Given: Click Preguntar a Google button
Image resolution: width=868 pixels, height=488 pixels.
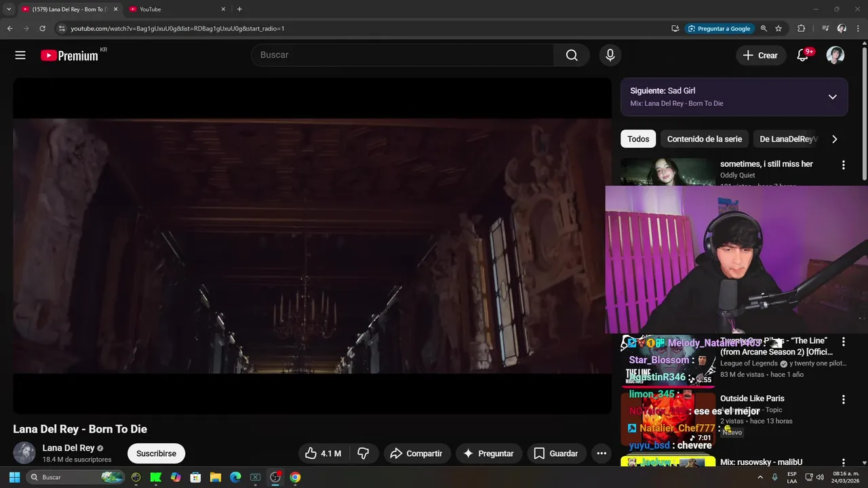Looking at the screenshot, I should pos(719,28).
